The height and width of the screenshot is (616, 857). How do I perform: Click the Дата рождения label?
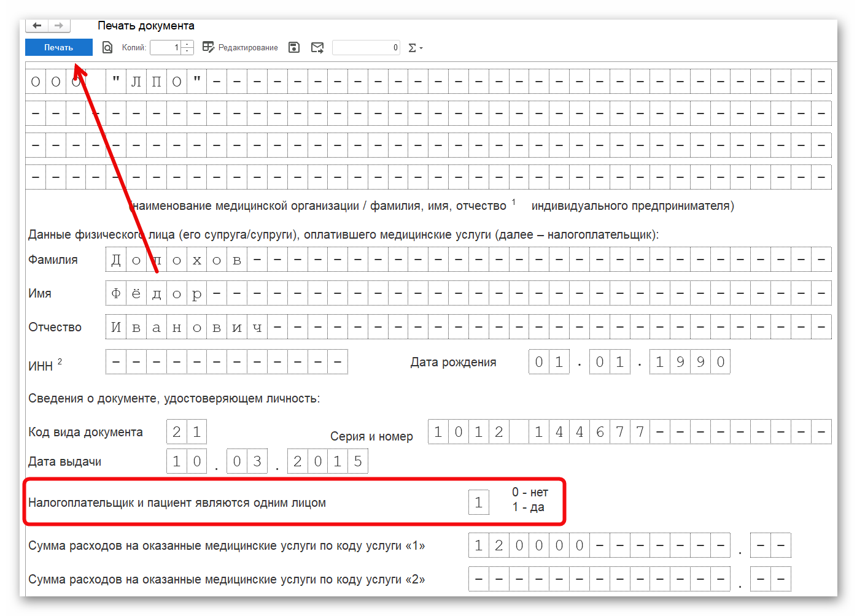[453, 362]
